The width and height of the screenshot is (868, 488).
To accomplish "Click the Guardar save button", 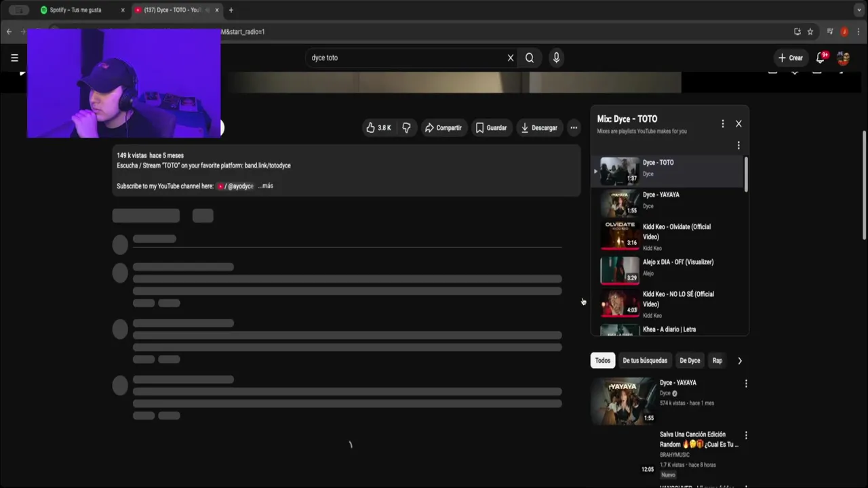I will (x=491, y=127).
